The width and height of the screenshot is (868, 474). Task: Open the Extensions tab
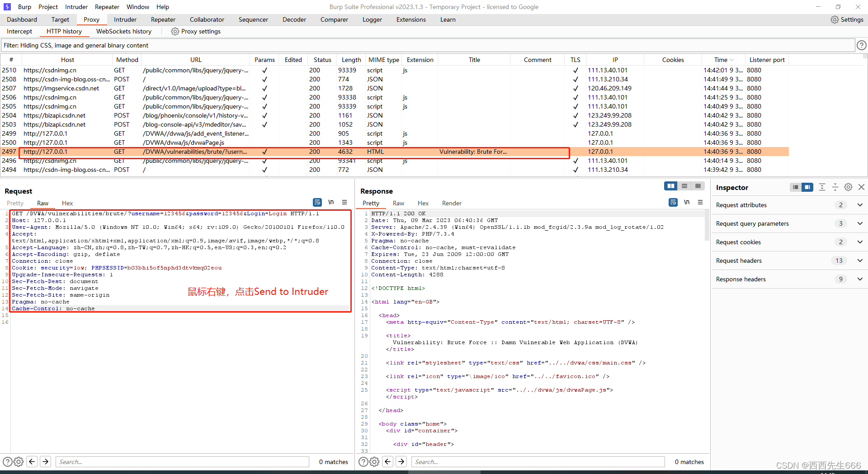coord(411,19)
